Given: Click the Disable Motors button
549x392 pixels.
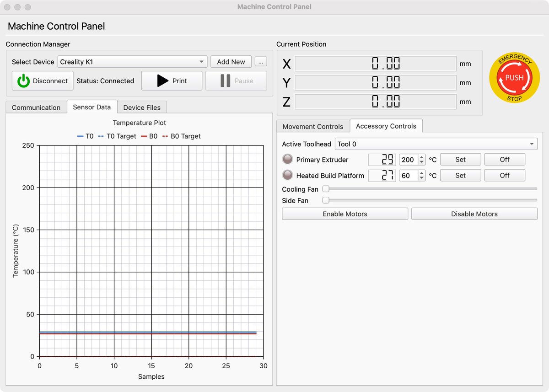Looking at the screenshot, I should pos(474,214).
